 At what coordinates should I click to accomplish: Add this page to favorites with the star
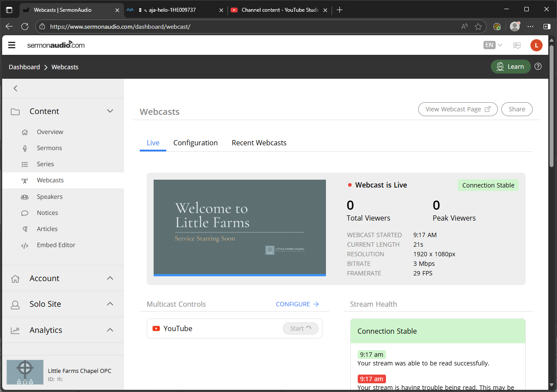pos(478,27)
